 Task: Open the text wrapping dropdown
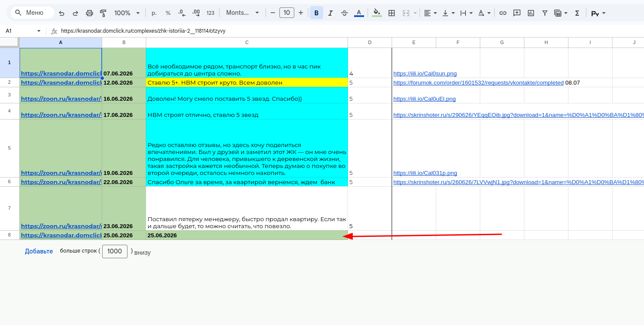point(466,13)
